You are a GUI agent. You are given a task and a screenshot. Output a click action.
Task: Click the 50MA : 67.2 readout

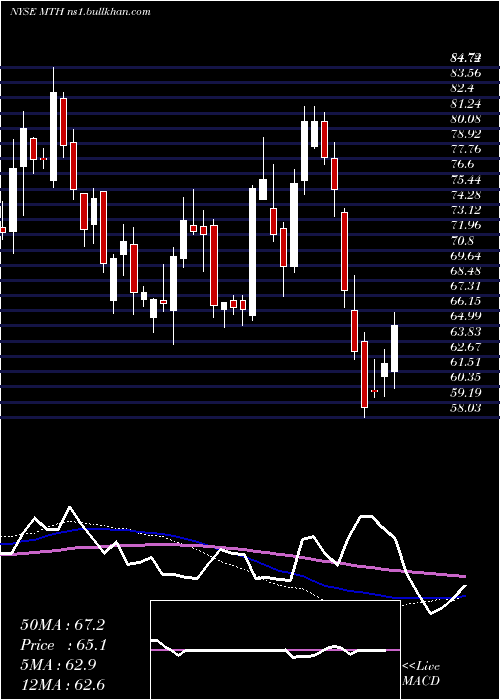tap(62, 625)
